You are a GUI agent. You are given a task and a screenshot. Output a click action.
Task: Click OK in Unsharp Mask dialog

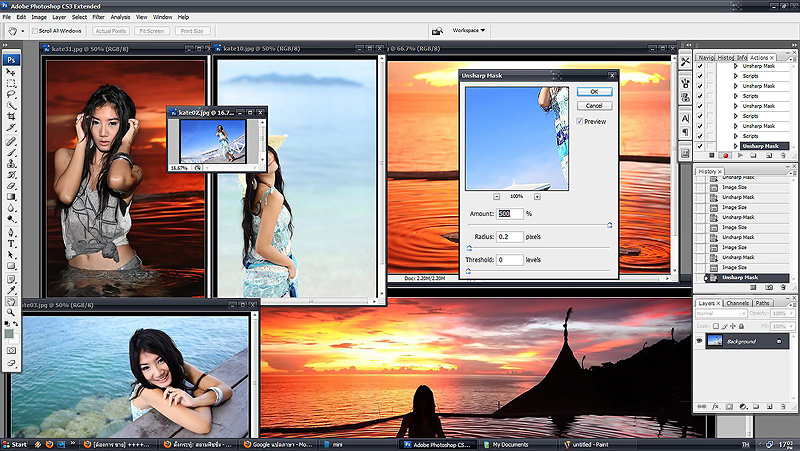tap(594, 92)
